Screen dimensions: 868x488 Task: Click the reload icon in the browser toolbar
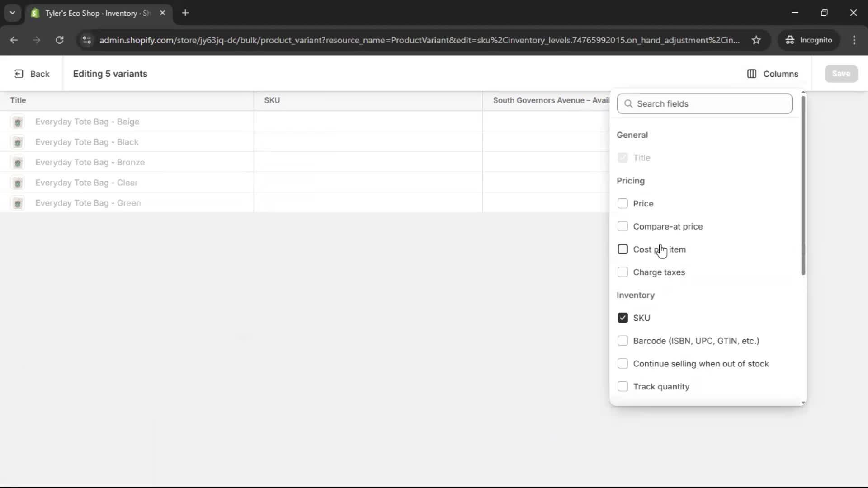click(x=59, y=40)
